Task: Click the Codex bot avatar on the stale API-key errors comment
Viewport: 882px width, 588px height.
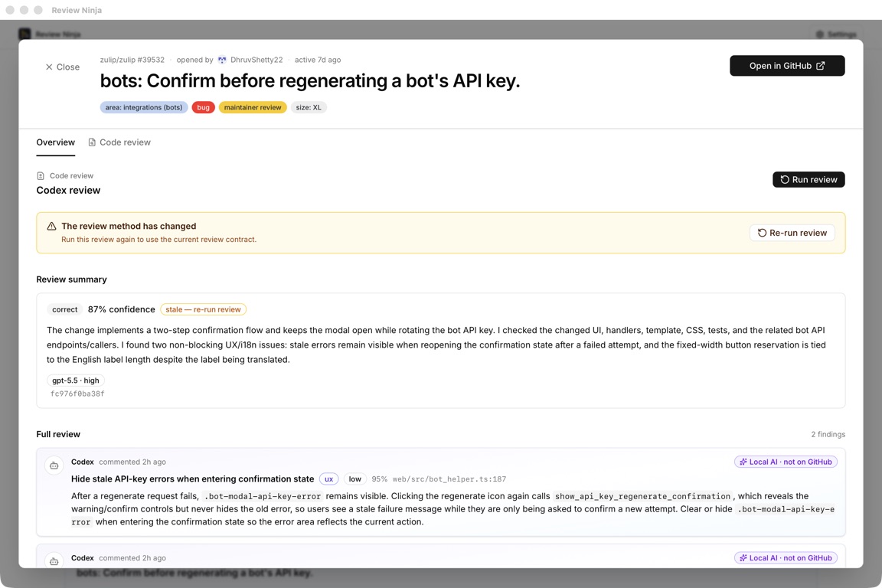Action: 54,465
